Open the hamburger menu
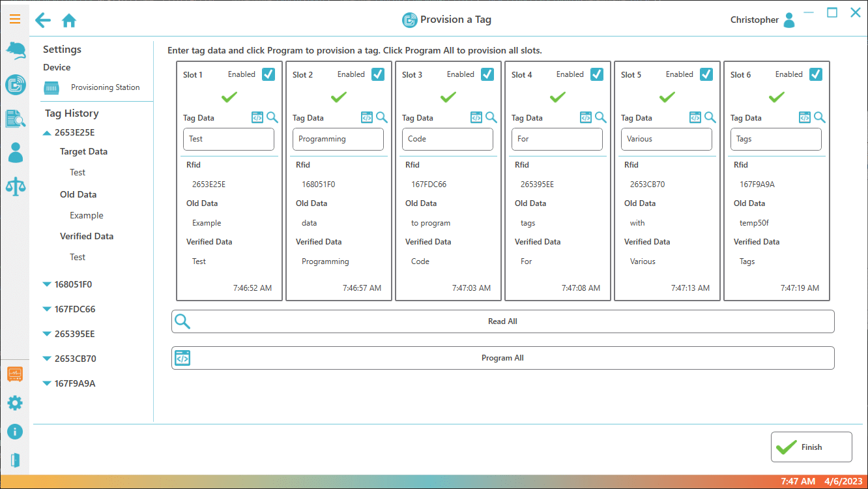This screenshot has height=489, width=868. click(x=14, y=19)
